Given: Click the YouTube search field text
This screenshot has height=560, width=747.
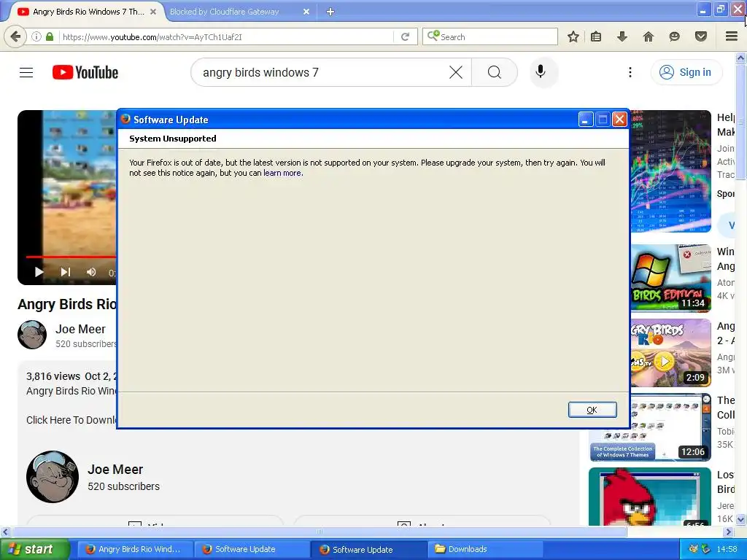Looking at the screenshot, I should pyautogui.click(x=260, y=72).
